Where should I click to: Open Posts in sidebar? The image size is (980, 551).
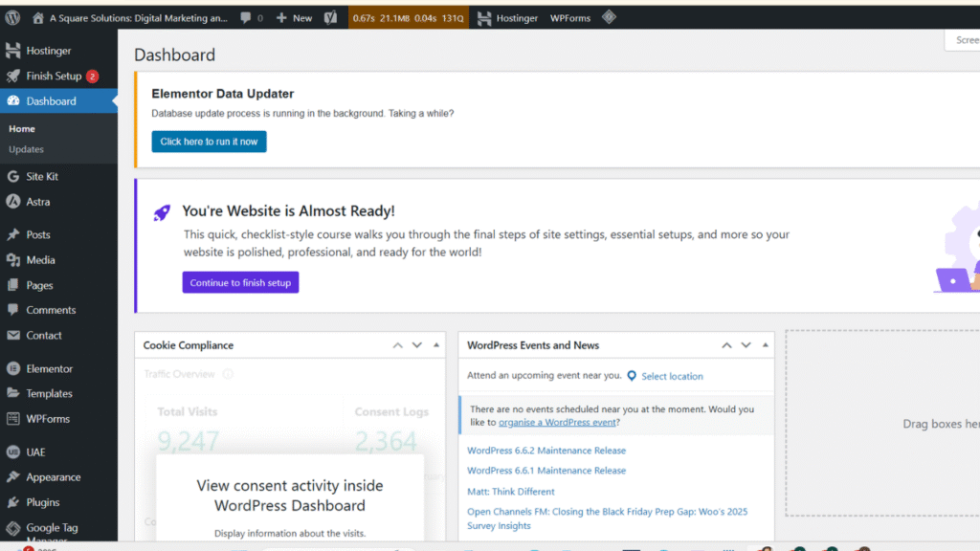(x=58, y=235)
